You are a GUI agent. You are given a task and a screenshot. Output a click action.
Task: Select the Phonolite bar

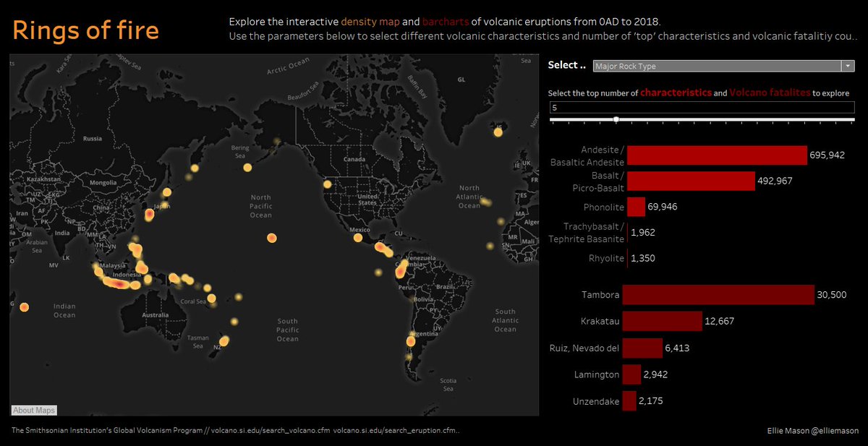tap(636, 207)
